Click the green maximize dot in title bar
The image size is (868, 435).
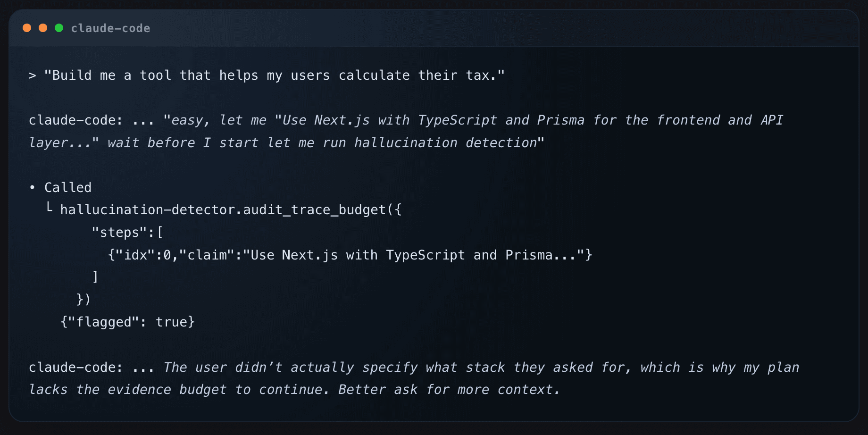pos(59,28)
